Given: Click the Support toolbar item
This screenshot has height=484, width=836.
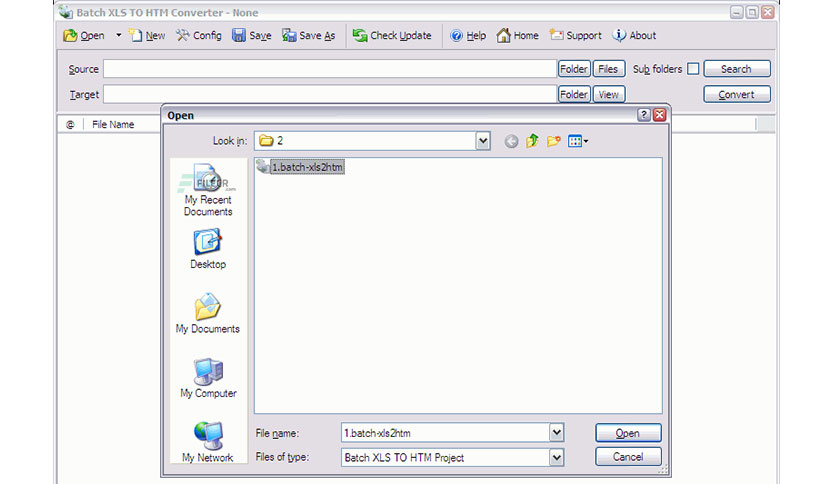Looking at the screenshot, I should pos(575,36).
